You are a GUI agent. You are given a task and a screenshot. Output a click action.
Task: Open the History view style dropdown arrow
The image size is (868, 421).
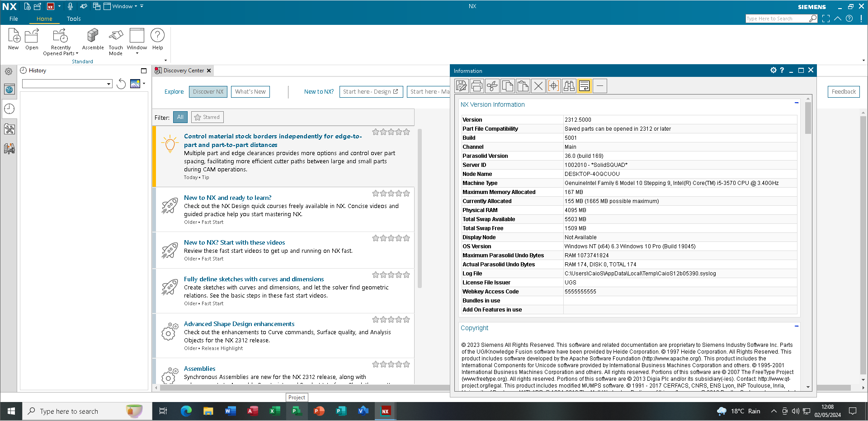144,84
